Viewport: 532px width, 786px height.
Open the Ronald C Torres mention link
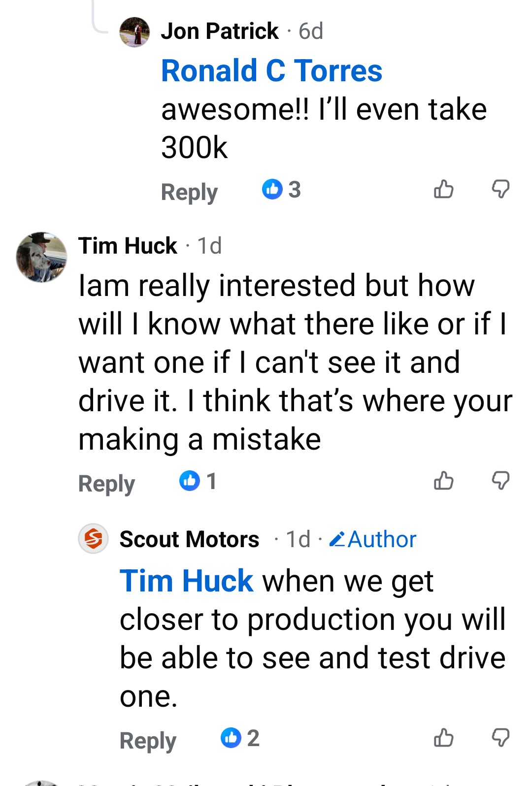(x=271, y=70)
